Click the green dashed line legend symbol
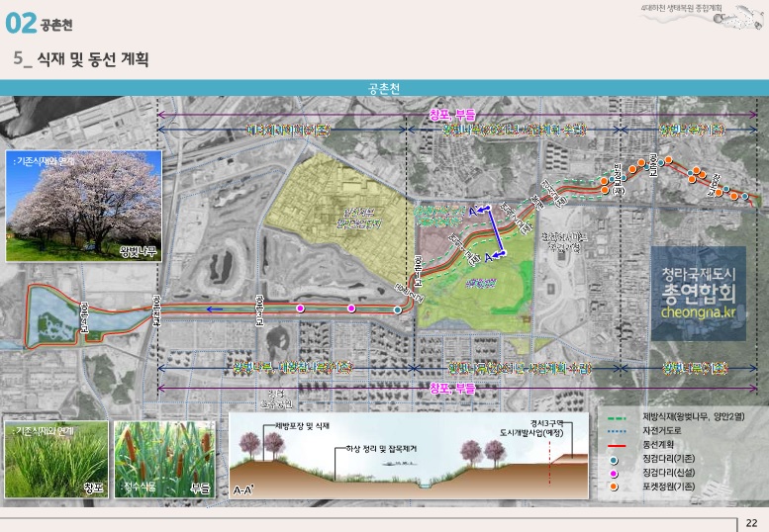This screenshot has height=532, width=769. (x=617, y=418)
